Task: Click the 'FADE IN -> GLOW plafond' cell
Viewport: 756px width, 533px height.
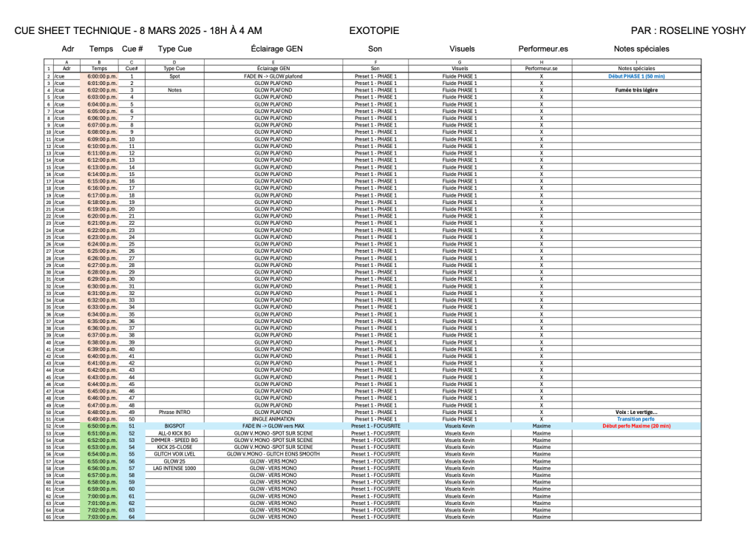Action: [273, 76]
